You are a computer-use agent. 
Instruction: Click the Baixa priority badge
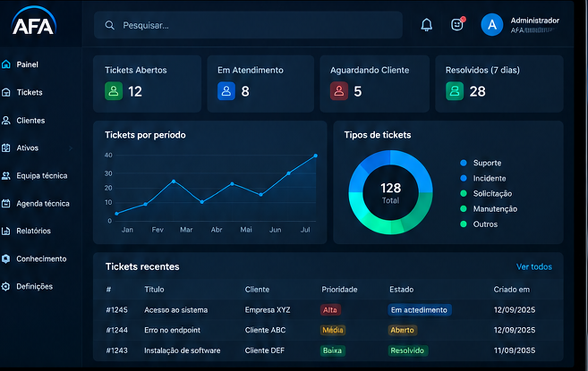coord(332,350)
